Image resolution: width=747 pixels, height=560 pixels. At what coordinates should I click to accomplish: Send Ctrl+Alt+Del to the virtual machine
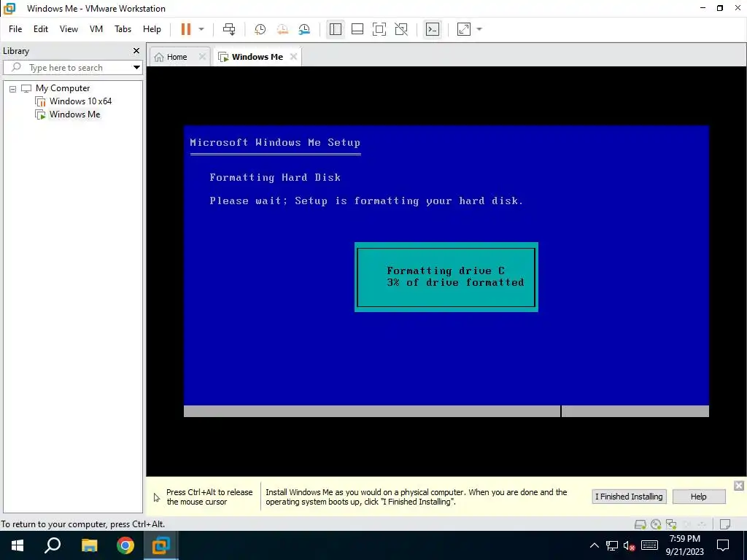tap(229, 29)
